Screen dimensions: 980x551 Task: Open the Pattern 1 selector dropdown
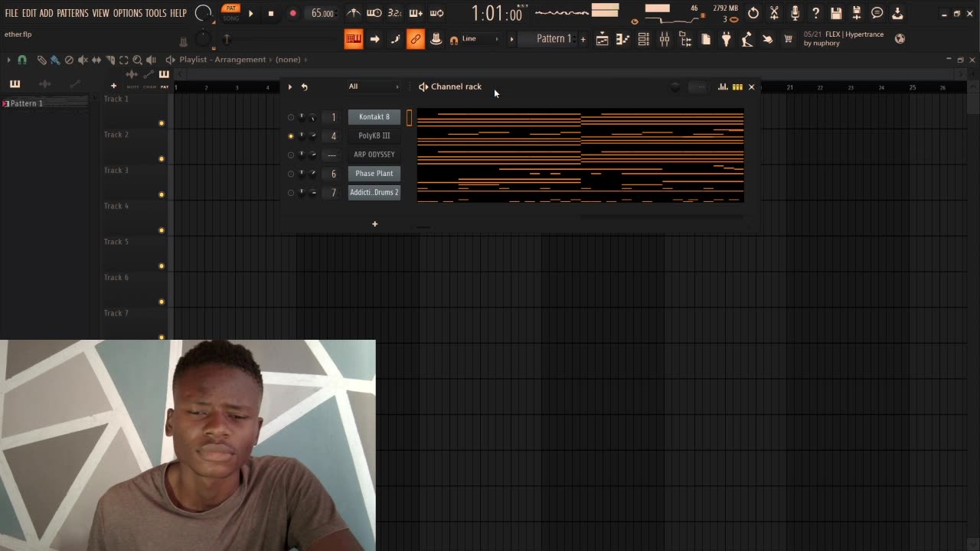click(x=554, y=39)
